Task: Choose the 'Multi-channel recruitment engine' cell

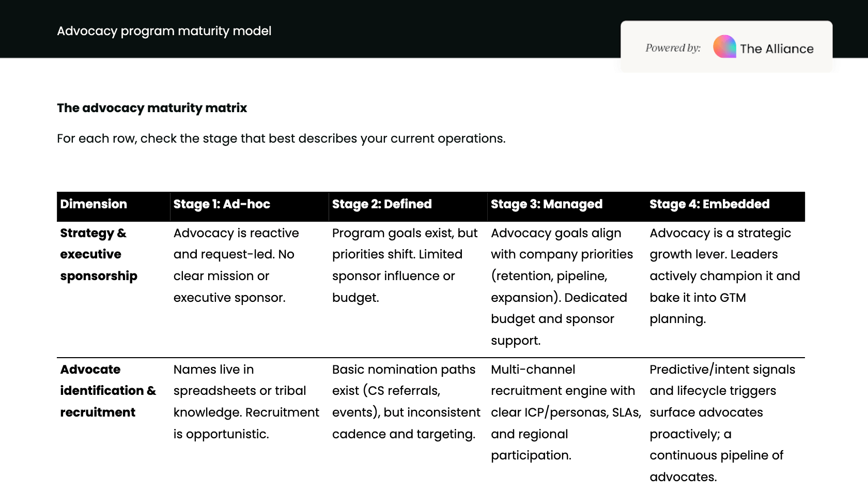Action: click(565, 412)
